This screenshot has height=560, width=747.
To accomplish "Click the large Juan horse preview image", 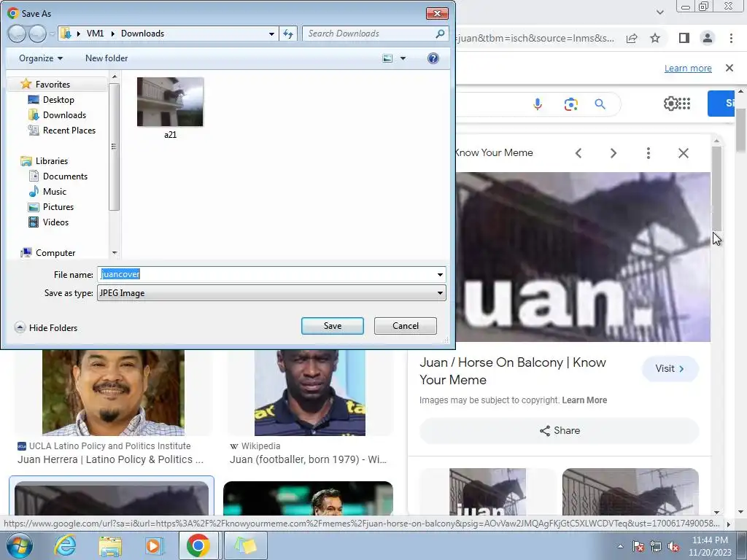I will tap(583, 257).
